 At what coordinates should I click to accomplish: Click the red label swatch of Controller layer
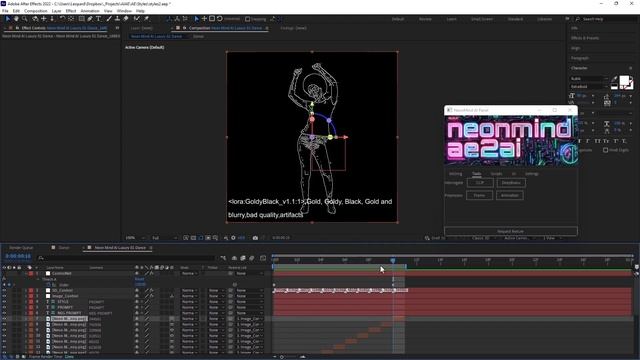(31, 273)
